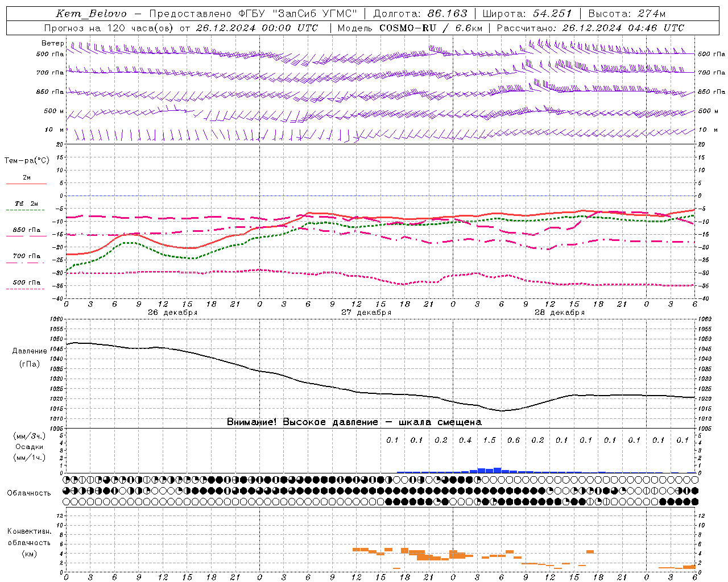This screenshot has width=728, height=582.
Task: Click the Ветер wind section label
Action: tap(53, 43)
